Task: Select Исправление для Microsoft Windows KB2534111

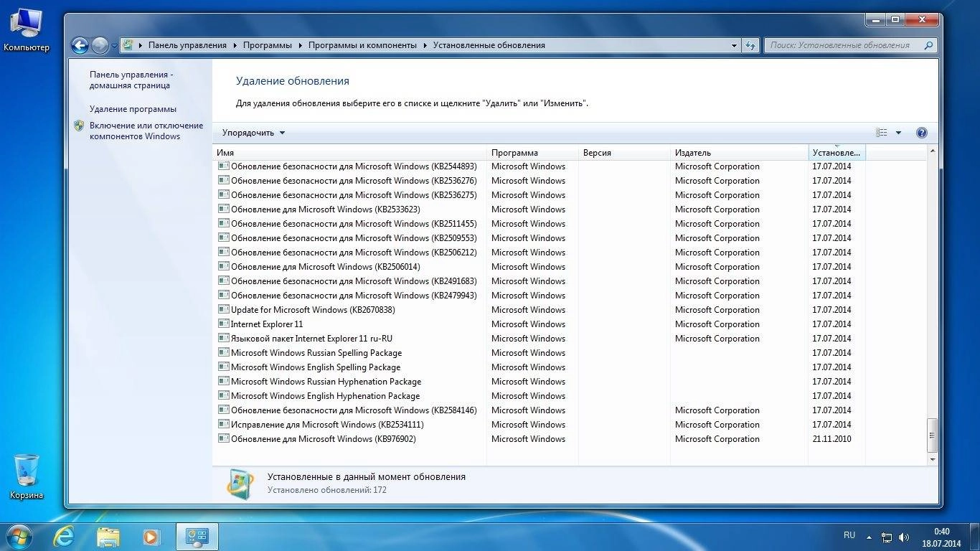Action: [x=540, y=425]
